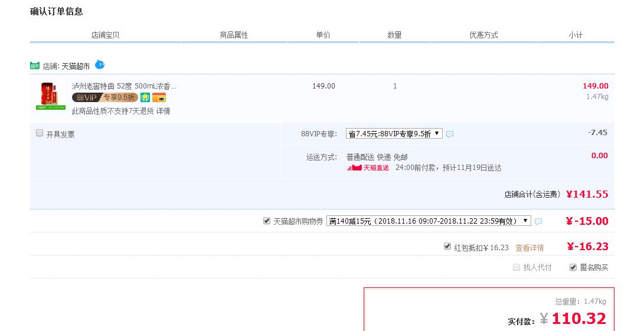Screen dimensions: 644x331
Task: Click the green Tmall supermarket store icon
Action: (x=35, y=65)
